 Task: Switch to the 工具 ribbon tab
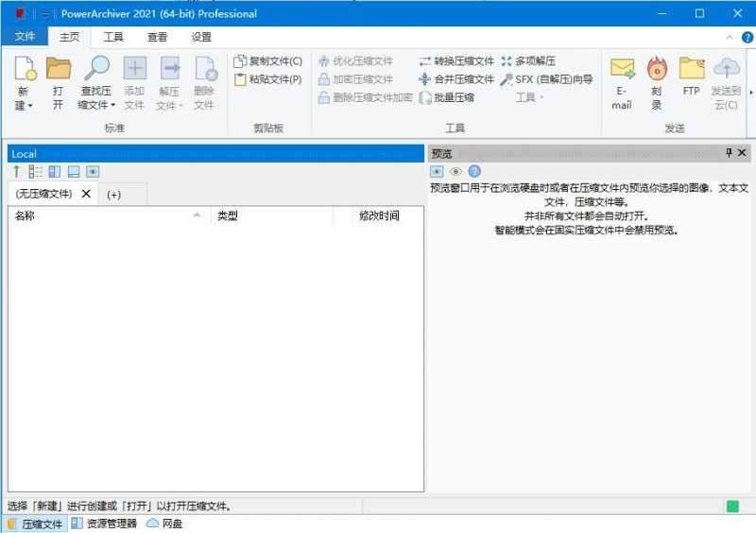click(113, 37)
